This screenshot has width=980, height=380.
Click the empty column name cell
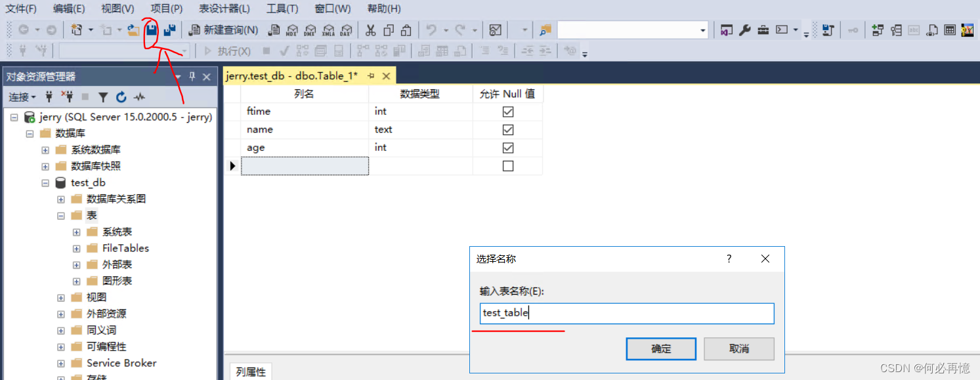pos(305,166)
